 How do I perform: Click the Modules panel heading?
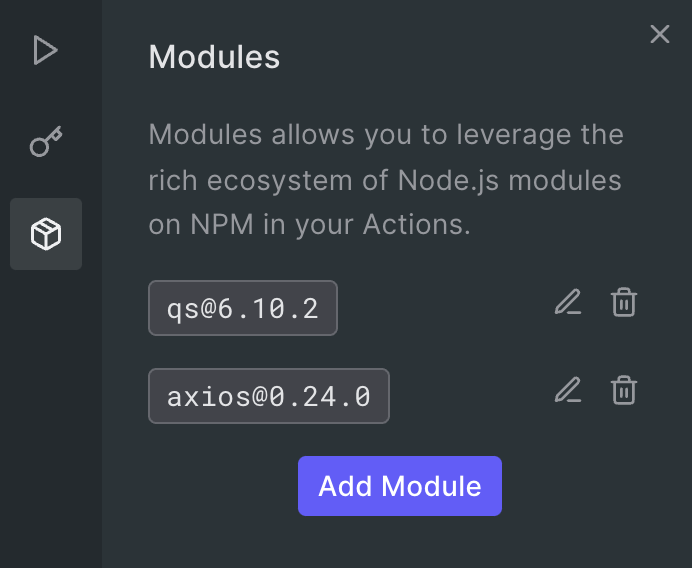pyautogui.click(x=214, y=57)
